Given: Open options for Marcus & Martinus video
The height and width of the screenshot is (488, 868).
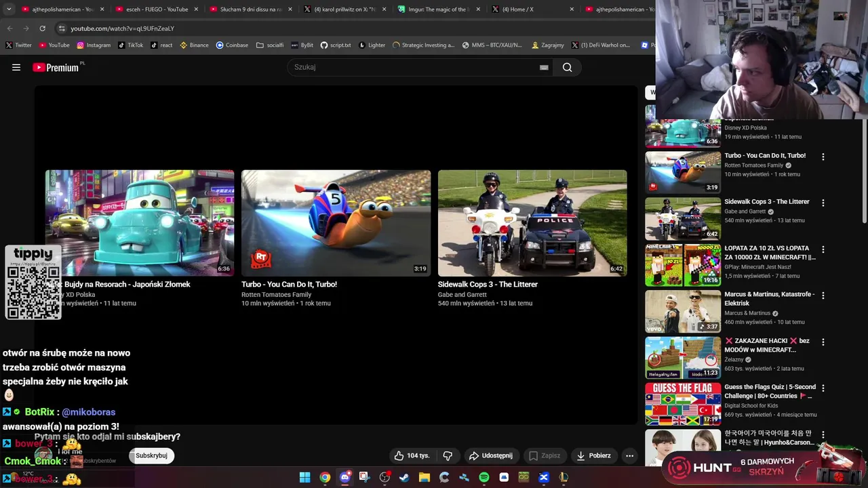Looking at the screenshot, I should (x=823, y=296).
